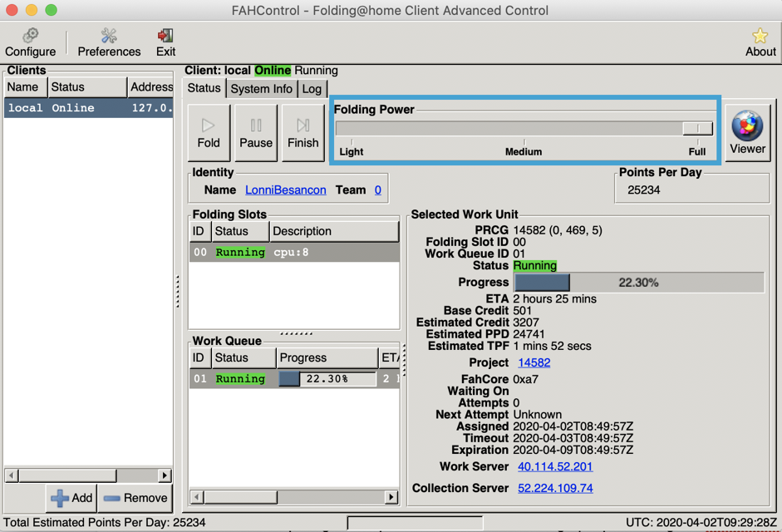Click the Estimated Credit value 3207
The height and width of the screenshot is (532, 782).
click(526, 323)
